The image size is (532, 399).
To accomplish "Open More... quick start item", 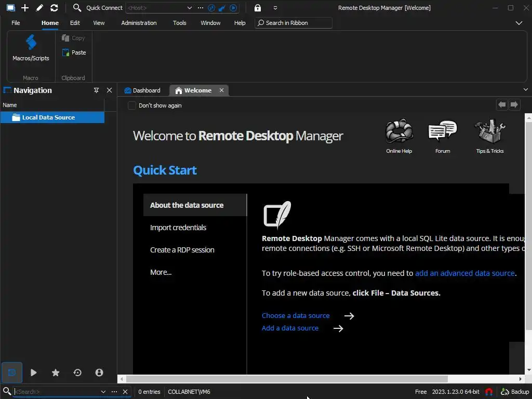I will pos(161,272).
